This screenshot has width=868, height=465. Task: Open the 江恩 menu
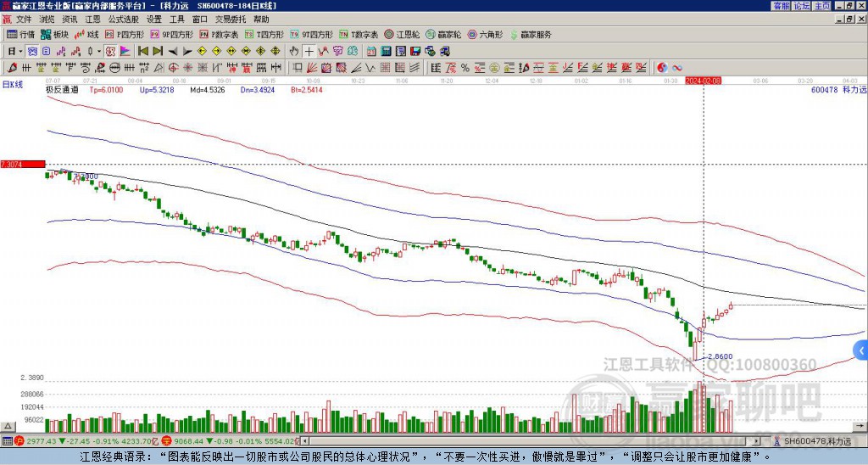click(92, 20)
